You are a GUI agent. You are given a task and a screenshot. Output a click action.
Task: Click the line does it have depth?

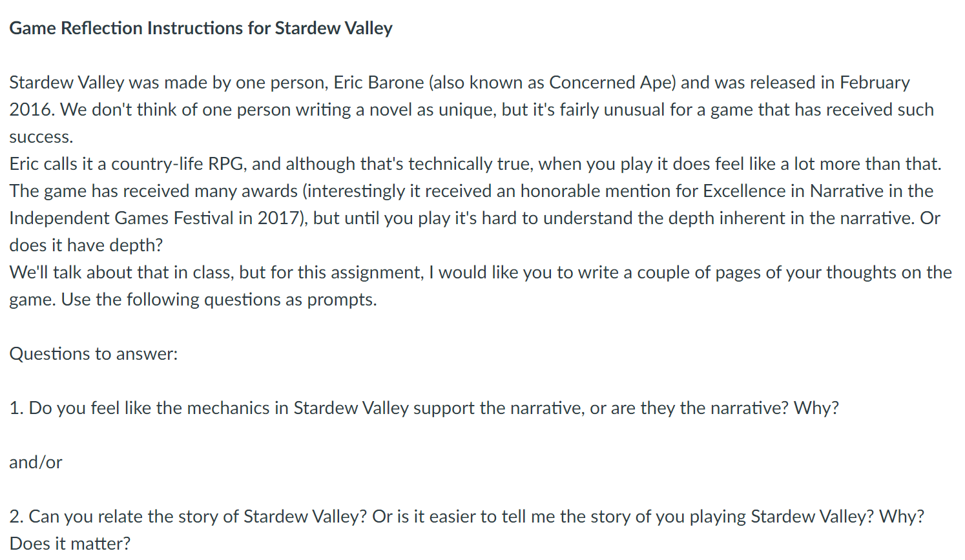(86, 245)
